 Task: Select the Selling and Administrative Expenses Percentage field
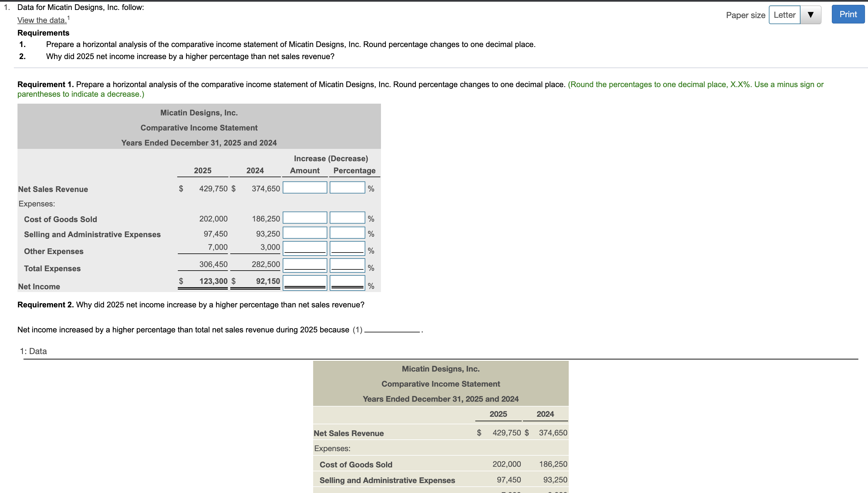(x=347, y=232)
